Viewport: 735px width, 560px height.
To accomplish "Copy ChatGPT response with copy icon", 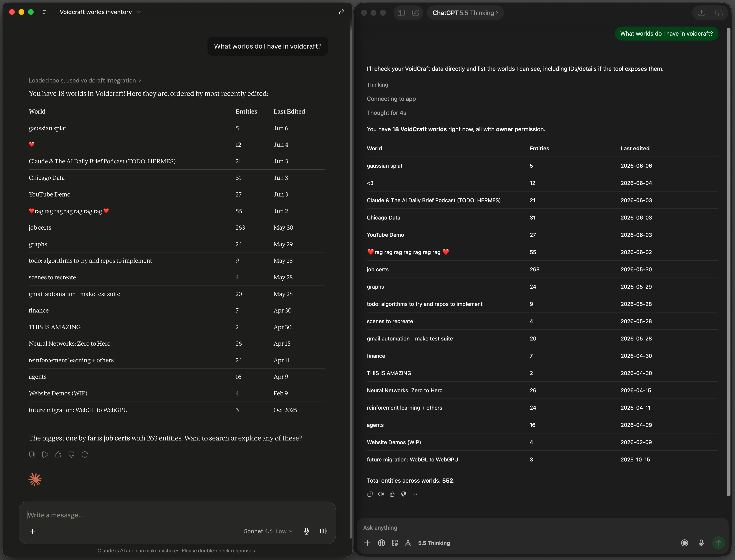I will click(370, 494).
